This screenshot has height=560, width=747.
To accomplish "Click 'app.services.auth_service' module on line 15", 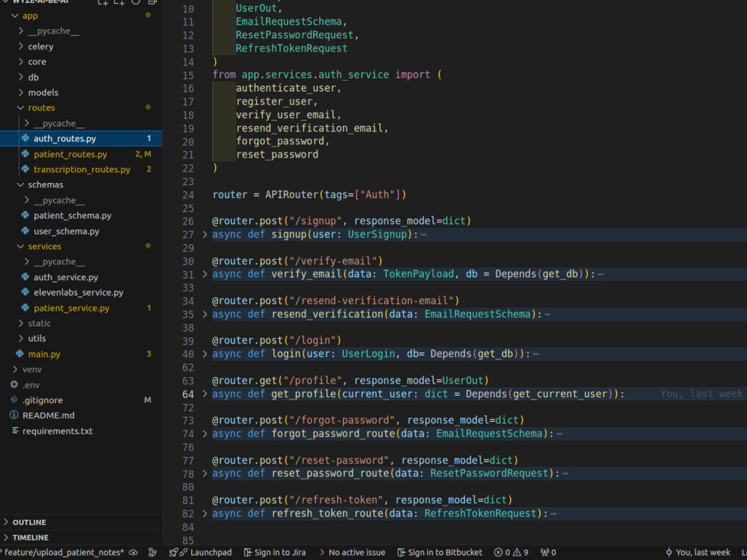I will pos(315,75).
